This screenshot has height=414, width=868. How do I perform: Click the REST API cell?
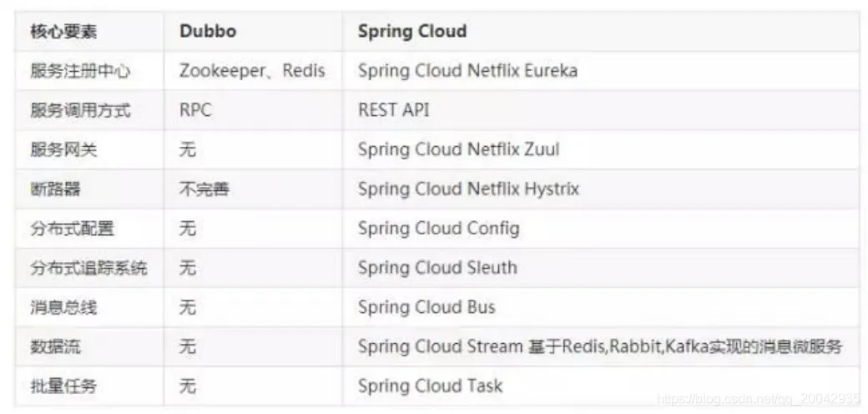coord(394,110)
